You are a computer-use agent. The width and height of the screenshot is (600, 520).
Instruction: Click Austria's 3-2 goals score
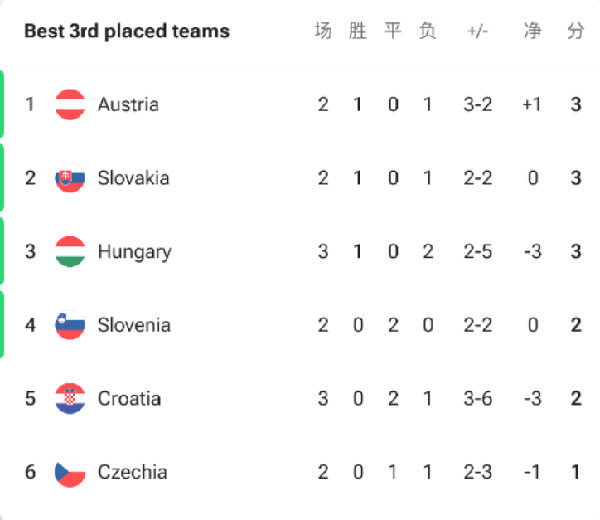click(477, 104)
